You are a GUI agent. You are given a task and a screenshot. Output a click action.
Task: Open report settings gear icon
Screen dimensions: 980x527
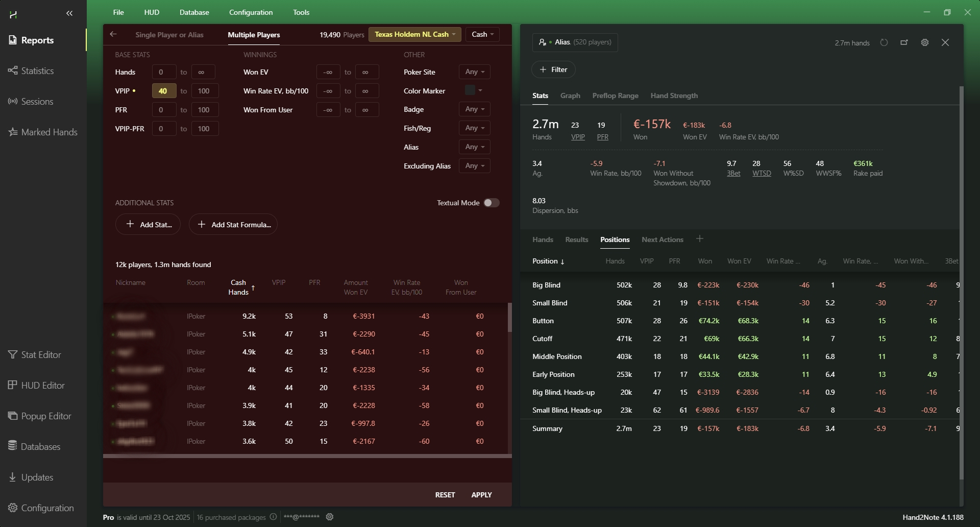tap(924, 43)
